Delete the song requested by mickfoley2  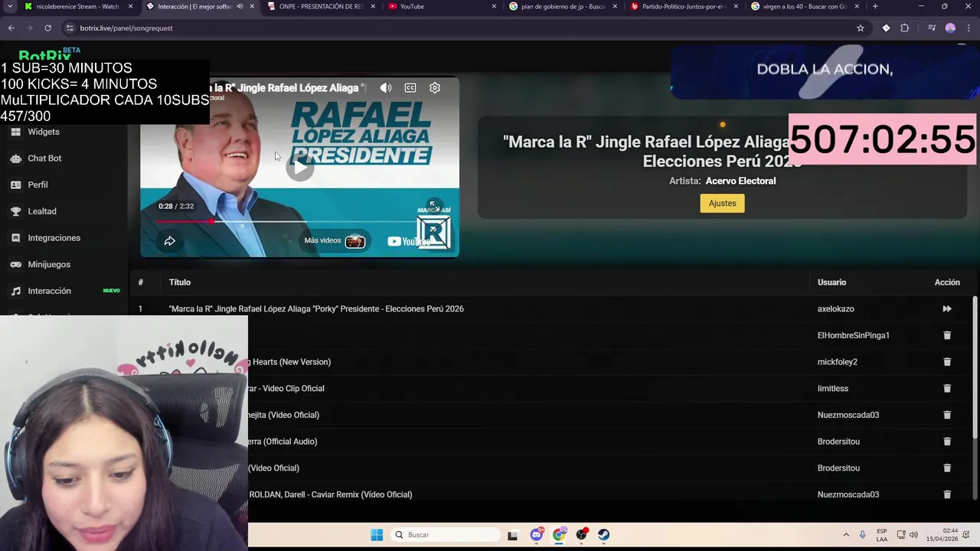947,362
